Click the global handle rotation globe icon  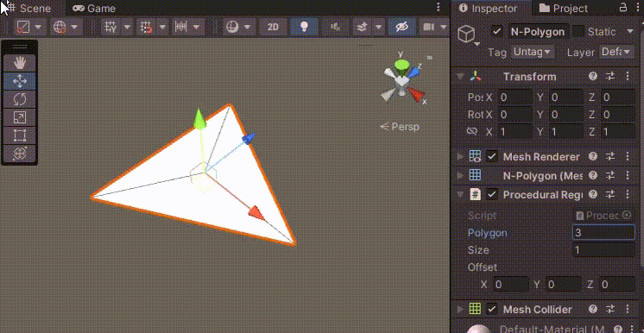[x=60, y=27]
